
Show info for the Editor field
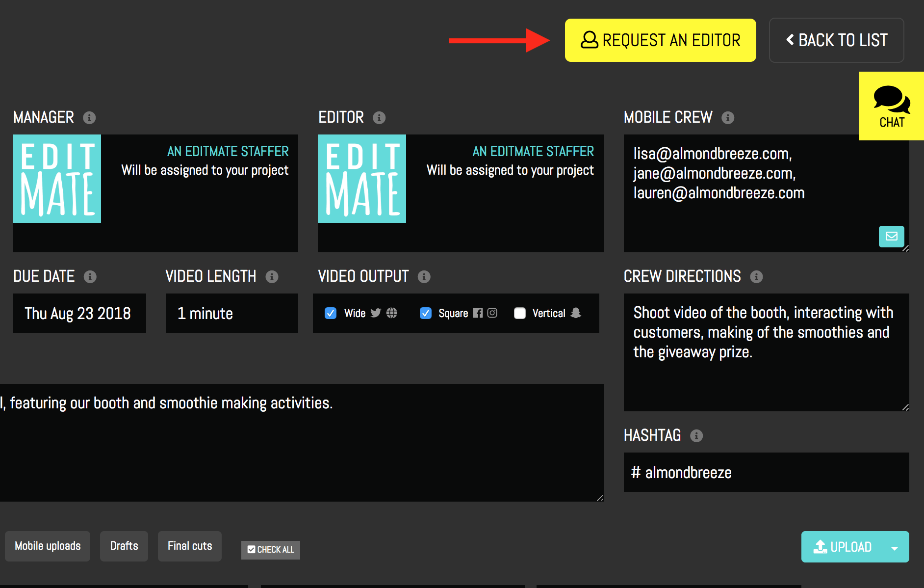pyautogui.click(x=379, y=118)
